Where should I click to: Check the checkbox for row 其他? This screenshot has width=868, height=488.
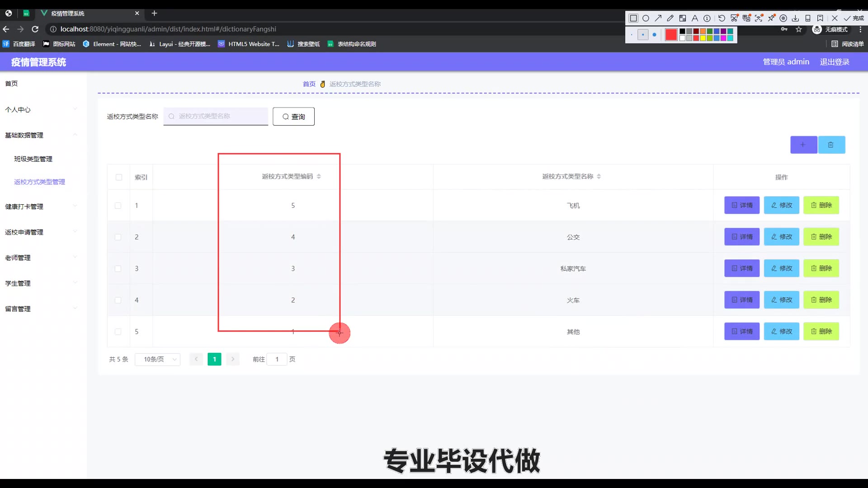pos(118,332)
